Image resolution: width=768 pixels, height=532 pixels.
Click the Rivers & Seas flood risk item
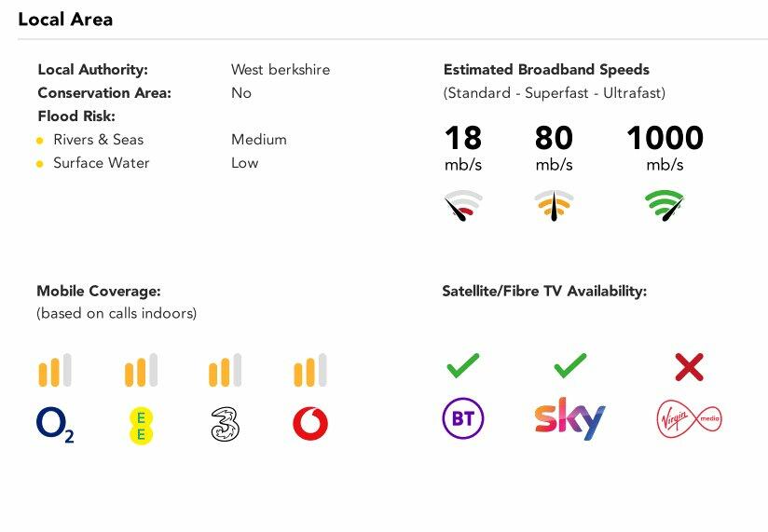coord(98,140)
